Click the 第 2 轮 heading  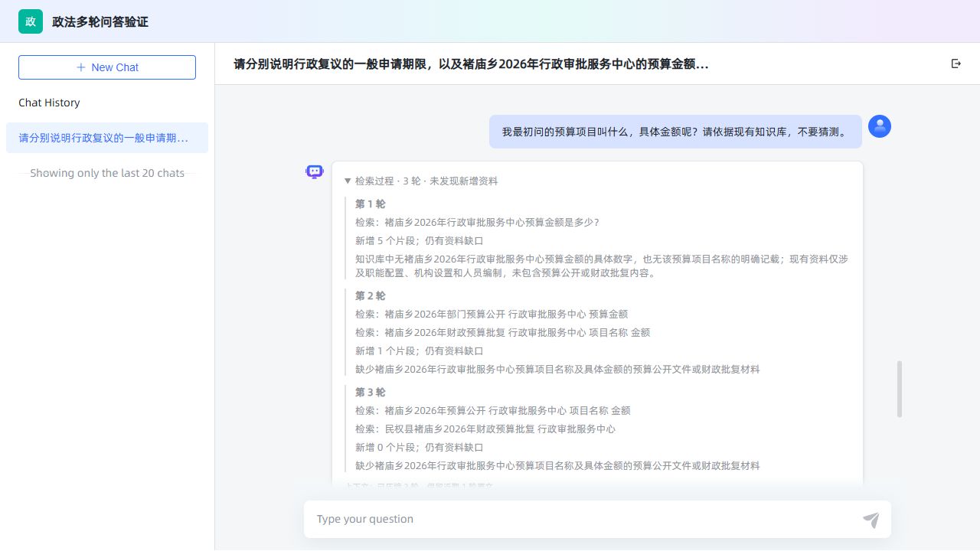coord(371,296)
